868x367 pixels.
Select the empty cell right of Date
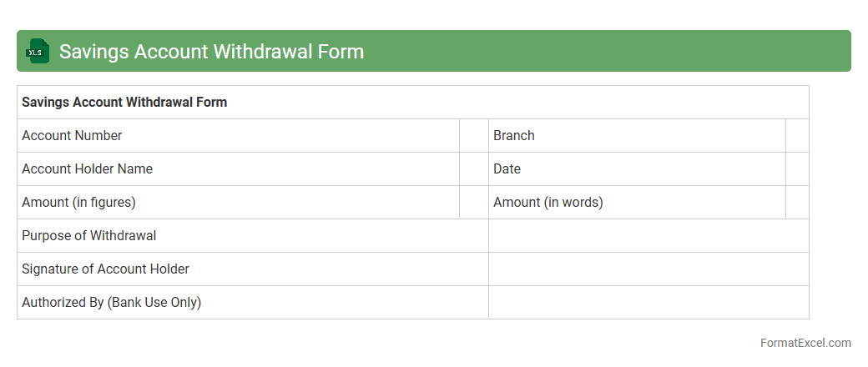tap(797, 169)
